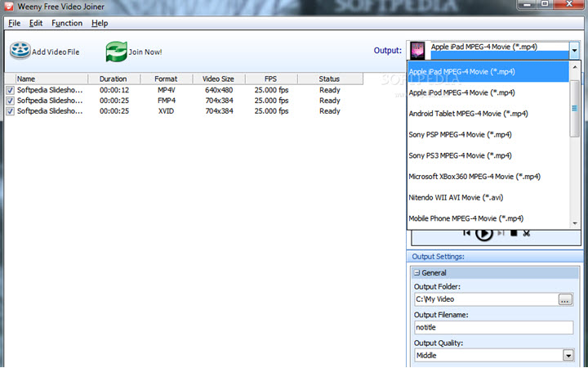The height and width of the screenshot is (368, 588).
Task: Open the Output Quality dropdown showing Middle
Action: [568, 355]
